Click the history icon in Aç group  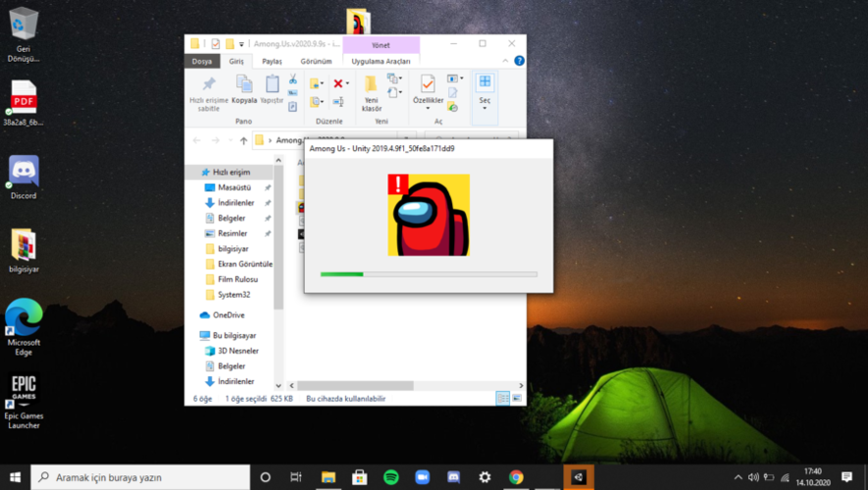coord(453,107)
